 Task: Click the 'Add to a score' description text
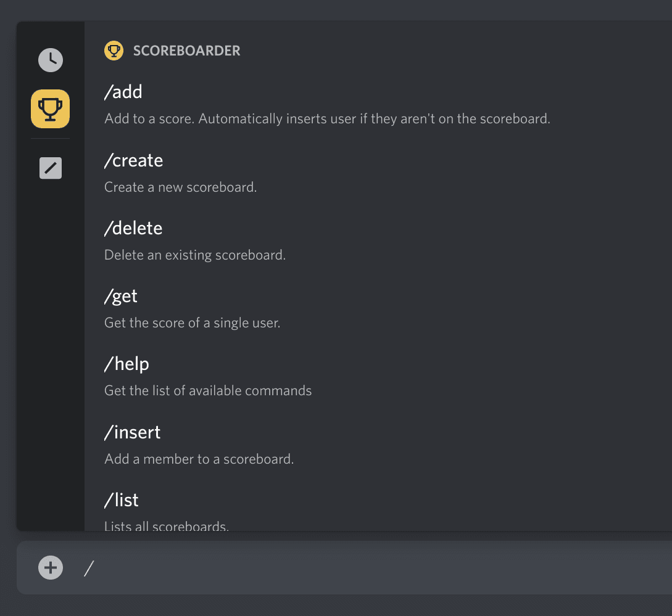[327, 118]
